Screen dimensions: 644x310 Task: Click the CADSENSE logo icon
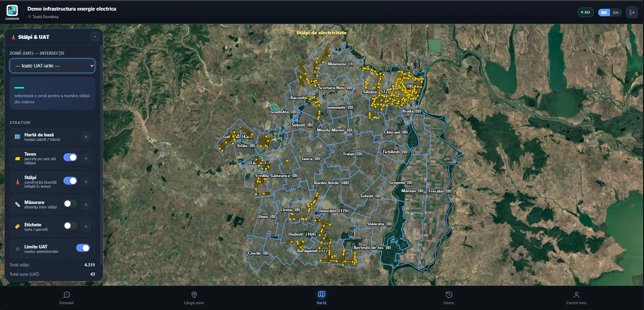(12, 10)
